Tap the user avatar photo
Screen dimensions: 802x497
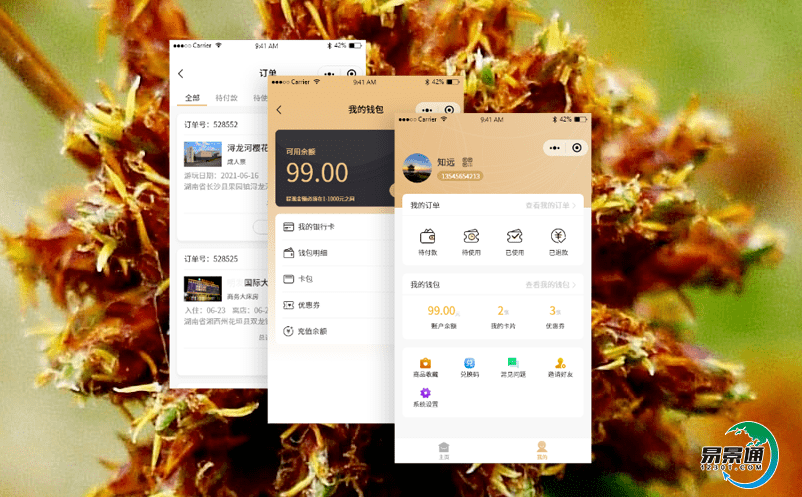pos(417,168)
